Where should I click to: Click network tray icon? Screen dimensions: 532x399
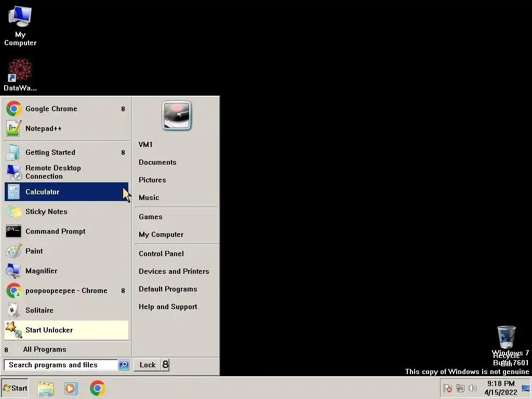pyautogui.click(x=460, y=388)
